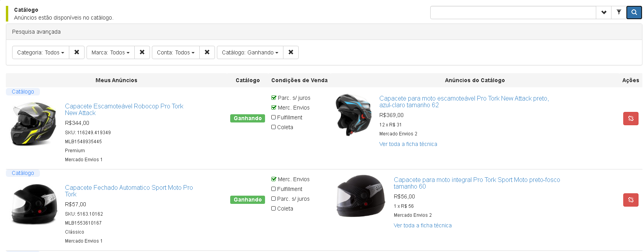Image resolution: width=644 pixels, height=252 pixels.
Task: Uncheck Parc. s/ juros for Robocop helmet
Action: 274,97
